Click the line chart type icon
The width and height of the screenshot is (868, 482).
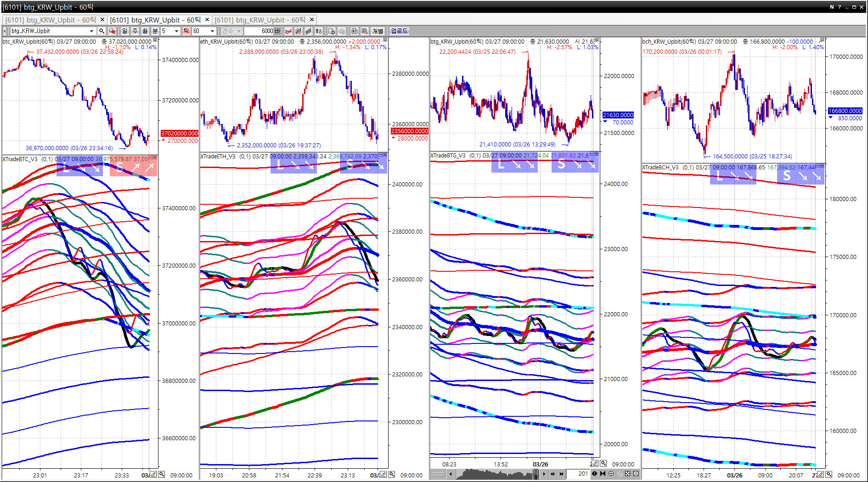(x=288, y=31)
